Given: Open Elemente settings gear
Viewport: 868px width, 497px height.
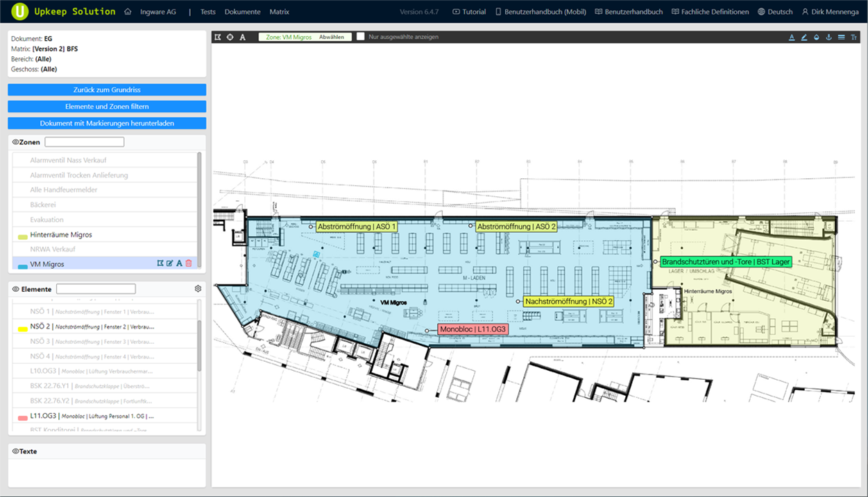Looking at the screenshot, I should [198, 288].
